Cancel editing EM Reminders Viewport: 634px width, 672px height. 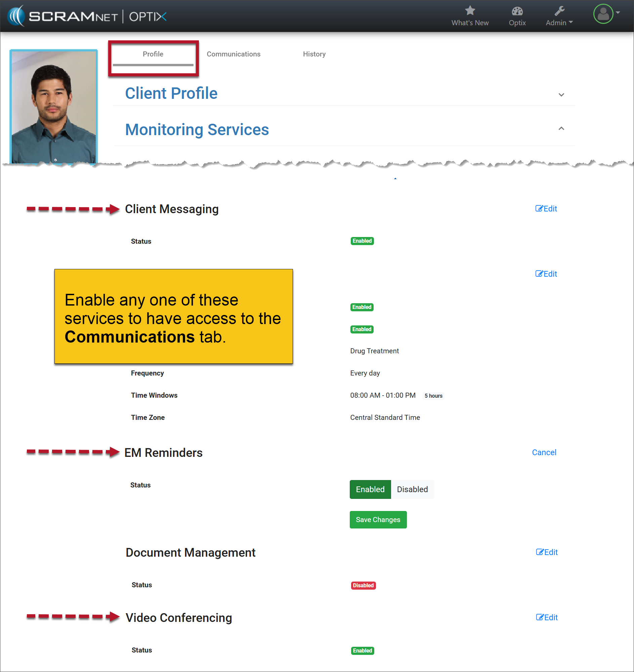pyautogui.click(x=544, y=452)
